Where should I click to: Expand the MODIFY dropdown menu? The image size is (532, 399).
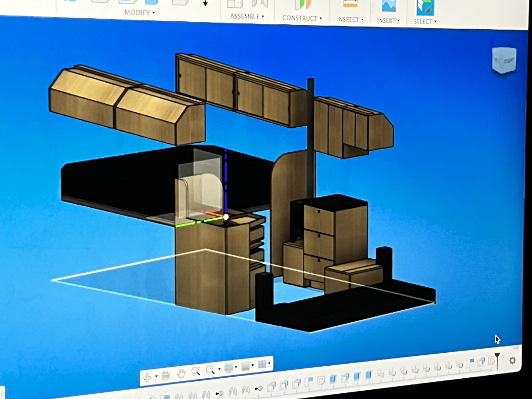[x=139, y=12]
